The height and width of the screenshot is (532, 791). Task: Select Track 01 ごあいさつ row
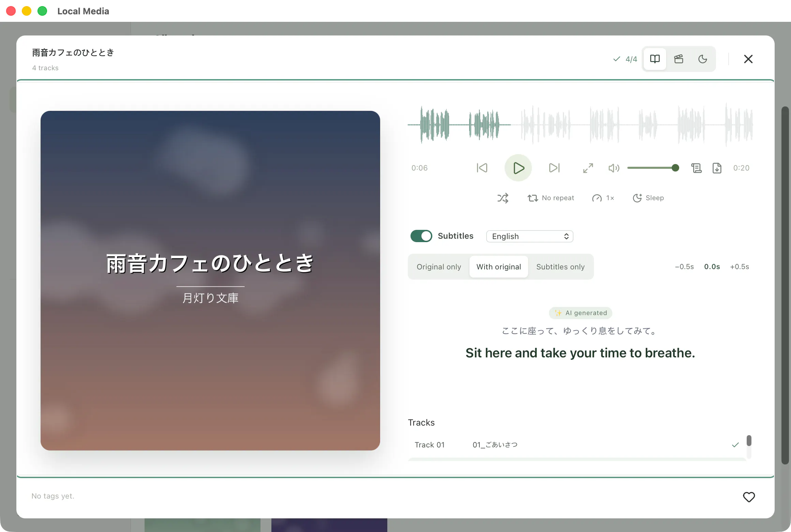(x=577, y=445)
